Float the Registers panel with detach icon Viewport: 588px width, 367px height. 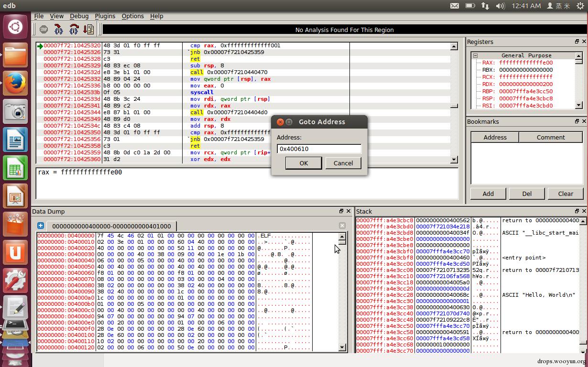pos(577,42)
